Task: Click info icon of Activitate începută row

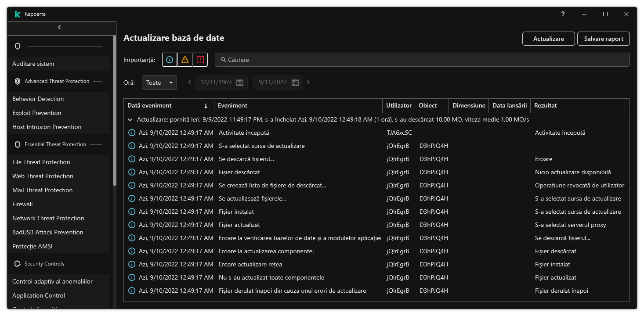Action: tap(131, 133)
